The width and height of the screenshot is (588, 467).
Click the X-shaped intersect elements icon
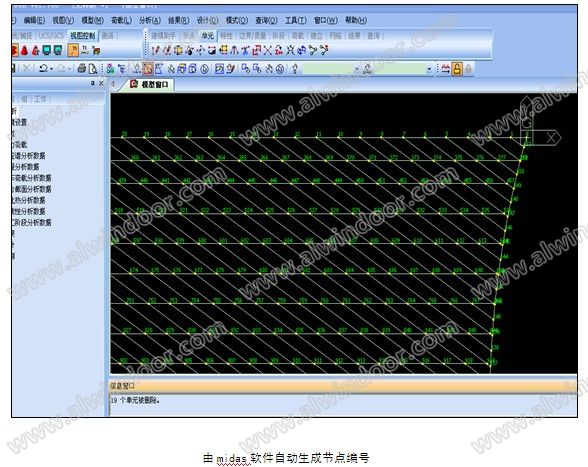coord(267,50)
